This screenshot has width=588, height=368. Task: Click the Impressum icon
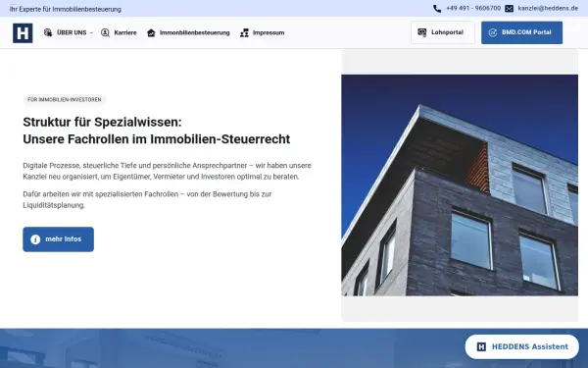pyautogui.click(x=244, y=32)
